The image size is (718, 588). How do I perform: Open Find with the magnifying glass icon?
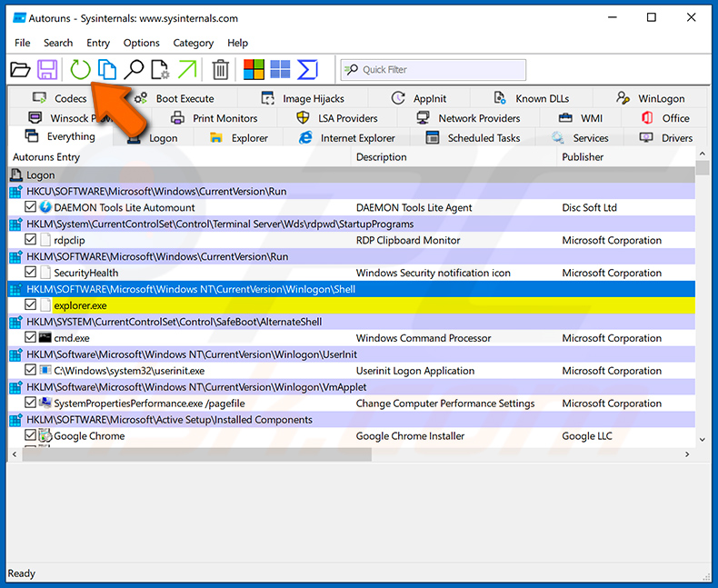coord(134,70)
